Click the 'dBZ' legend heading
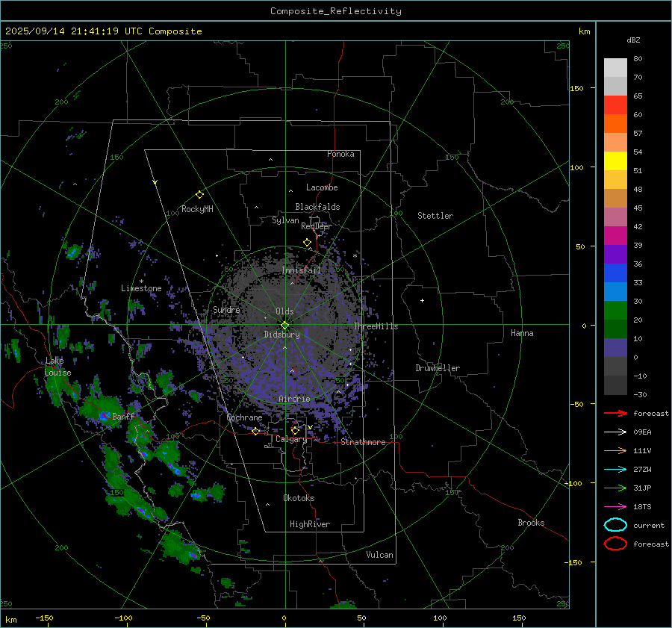The image size is (672, 628). (x=633, y=40)
